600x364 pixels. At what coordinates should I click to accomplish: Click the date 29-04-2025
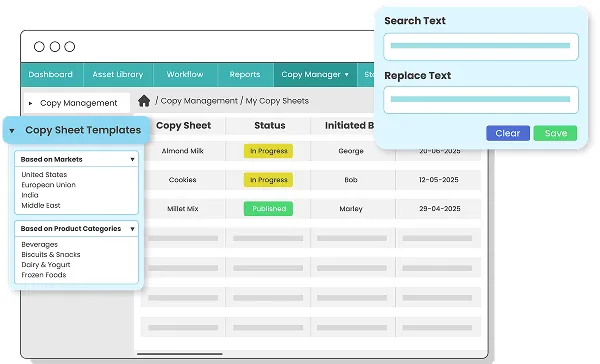tap(439, 209)
